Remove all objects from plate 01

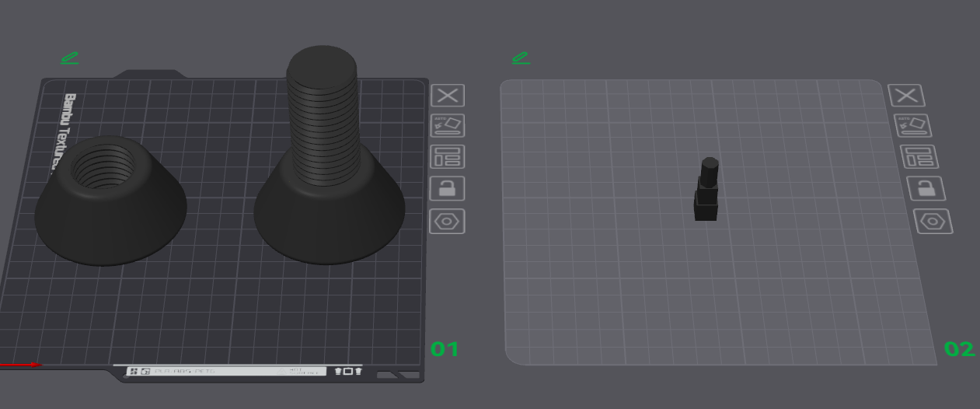click(448, 96)
